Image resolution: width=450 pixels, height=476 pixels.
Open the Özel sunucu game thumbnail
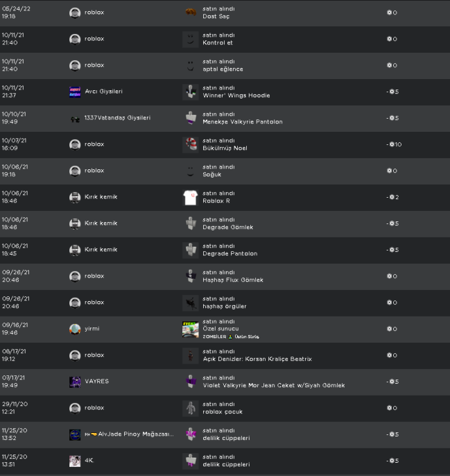click(x=190, y=329)
